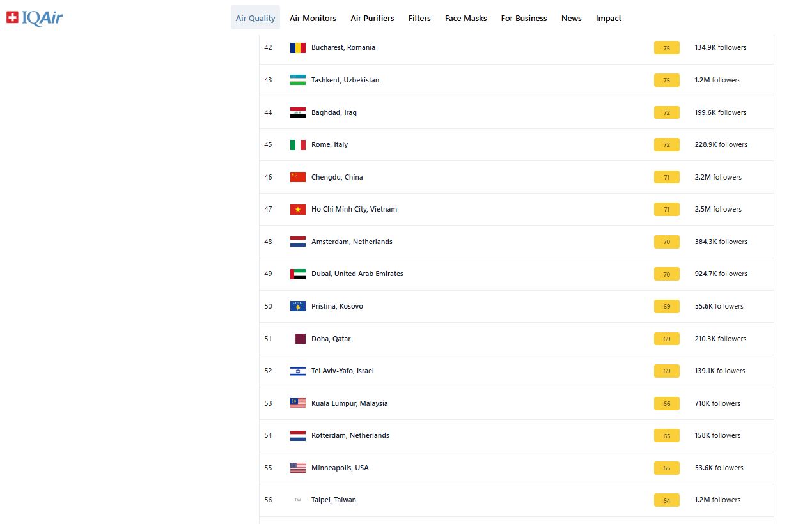Image resolution: width=812 pixels, height=524 pixels.
Task: Click the Romania flag icon
Action: (x=297, y=48)
